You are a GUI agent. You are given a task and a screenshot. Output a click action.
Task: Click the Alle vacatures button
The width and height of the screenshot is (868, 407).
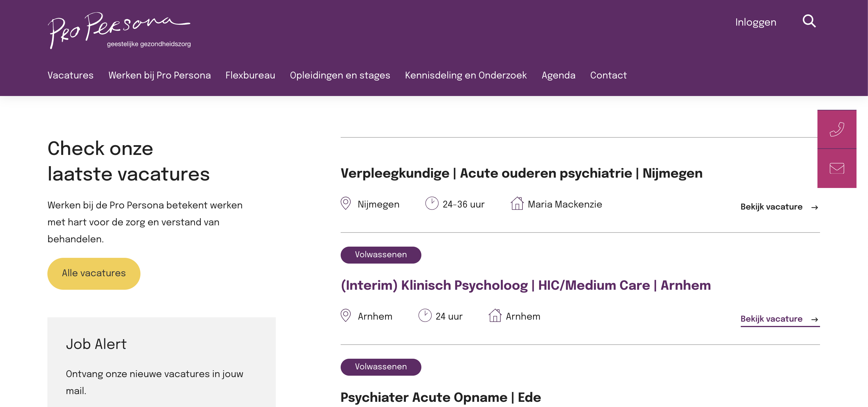click(x=93, y=273)
